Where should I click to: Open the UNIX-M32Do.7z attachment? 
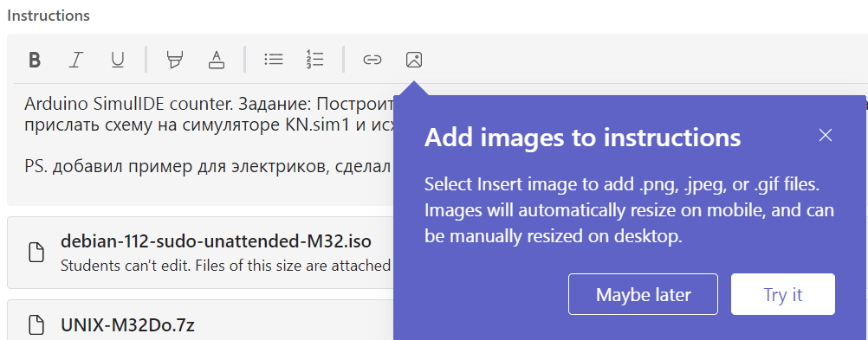pyautogui.click(x=127, y=325)
